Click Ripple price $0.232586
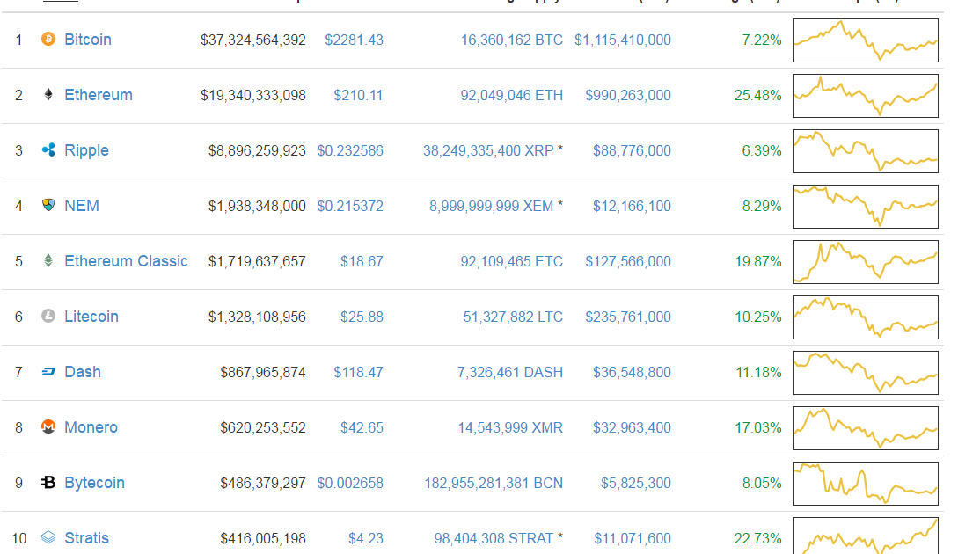Viewport: 980px width, 554px height. pyautogui.click(x=350, y=151)
